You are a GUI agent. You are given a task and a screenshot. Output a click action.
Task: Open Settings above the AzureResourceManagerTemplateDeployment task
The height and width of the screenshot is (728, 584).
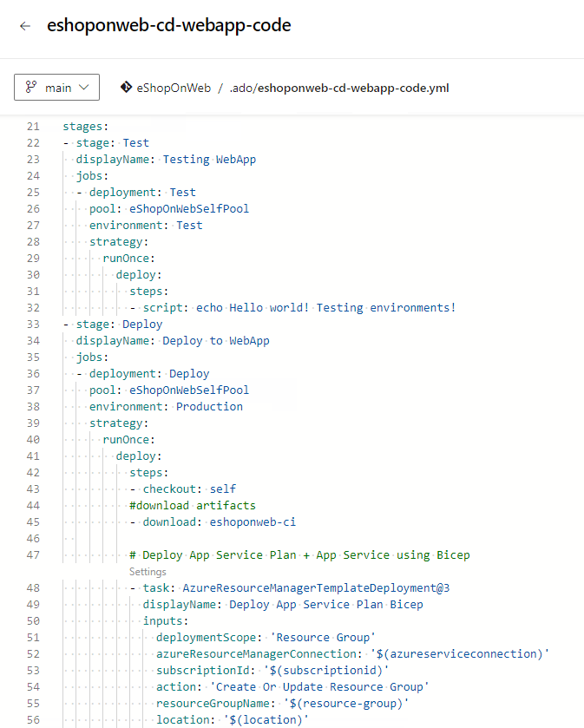[x=148, y=572]
